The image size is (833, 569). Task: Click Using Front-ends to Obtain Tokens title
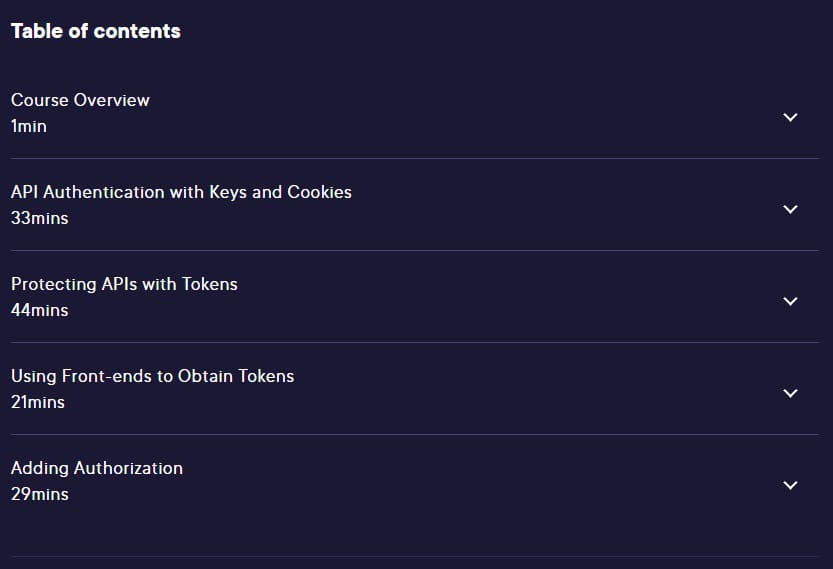pyautogui.click(x=152, y=376)
